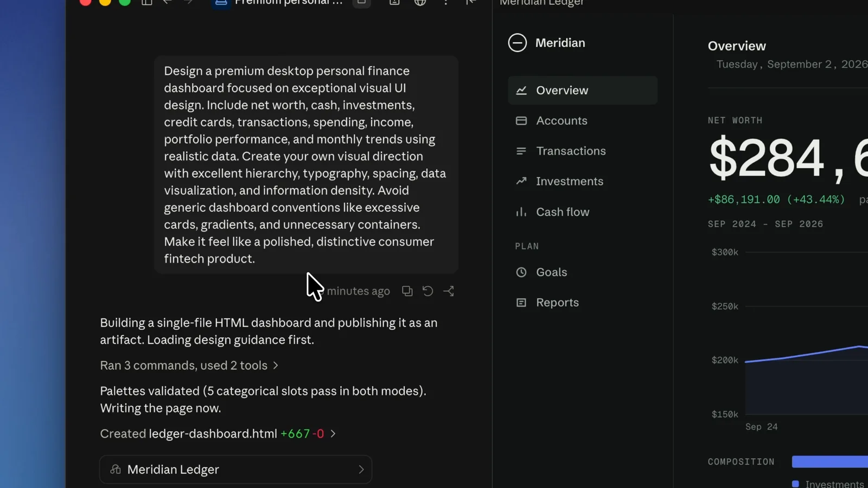
Task: Click the Goals clock icon
Action: point(521,272)
